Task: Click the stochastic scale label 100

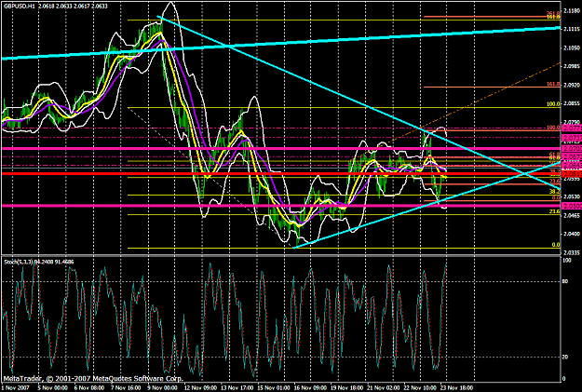Action: [567, 261]
